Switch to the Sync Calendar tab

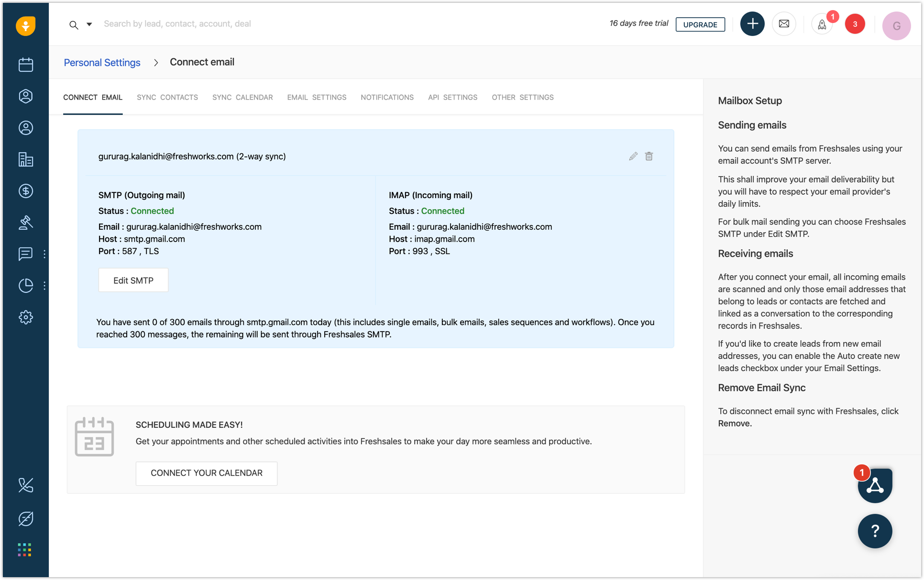pos(242,97)
